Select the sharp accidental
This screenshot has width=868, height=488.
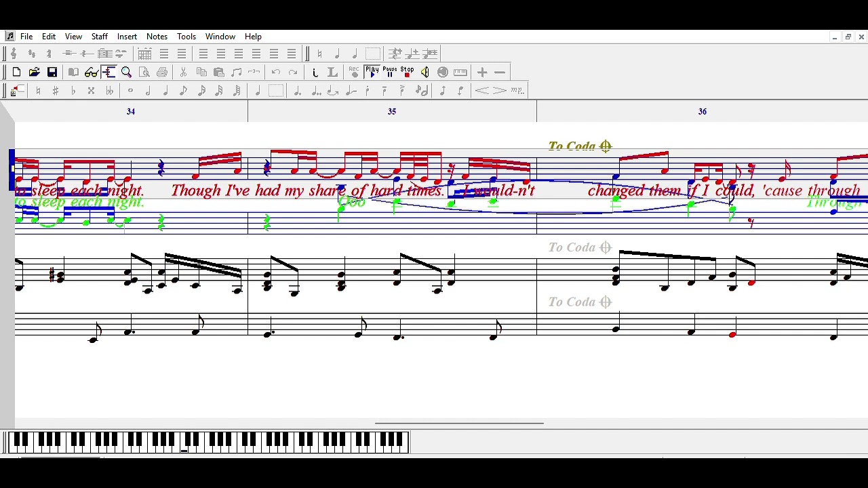56,91
